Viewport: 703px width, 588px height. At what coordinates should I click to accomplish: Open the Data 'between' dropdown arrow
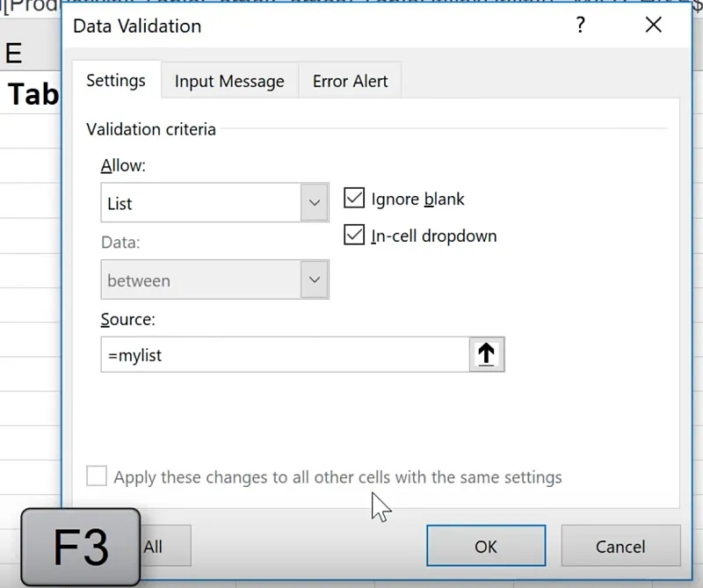(315, 280)
